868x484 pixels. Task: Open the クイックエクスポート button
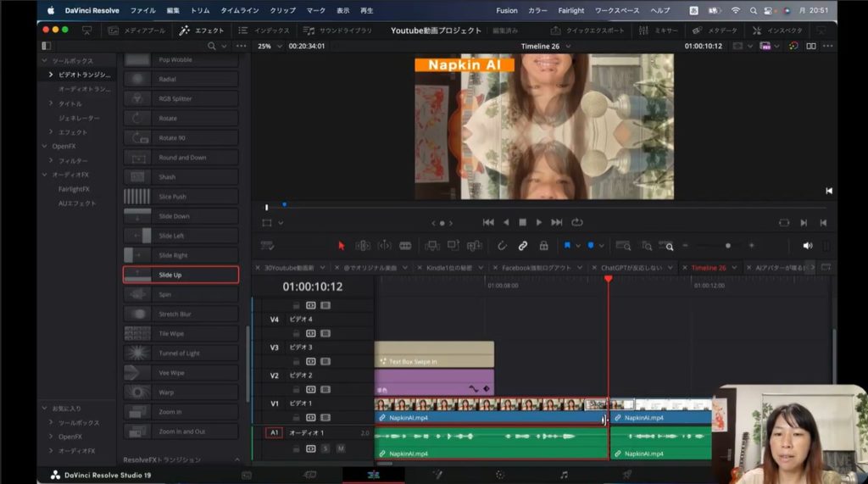coord(587,31)
